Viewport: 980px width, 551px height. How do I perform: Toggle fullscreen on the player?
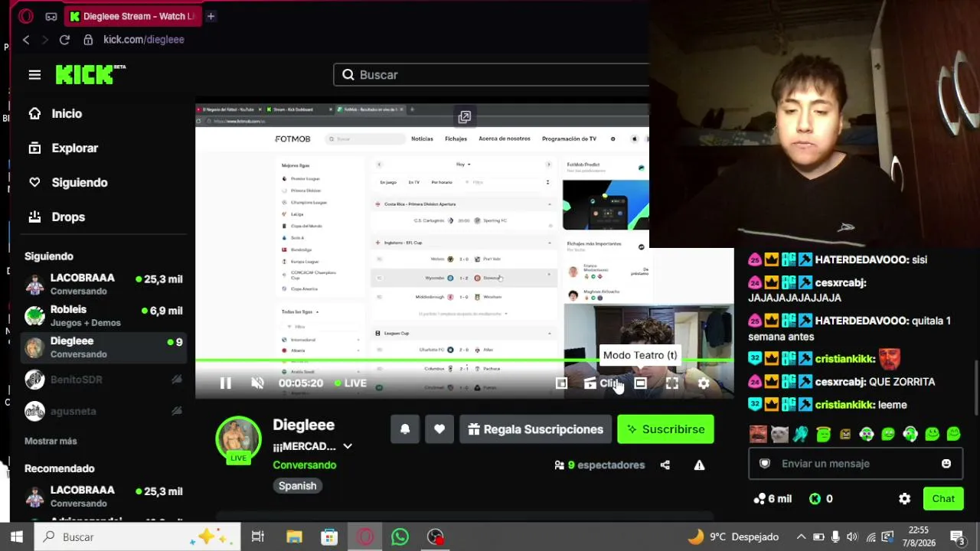click(x=671, y=383)
